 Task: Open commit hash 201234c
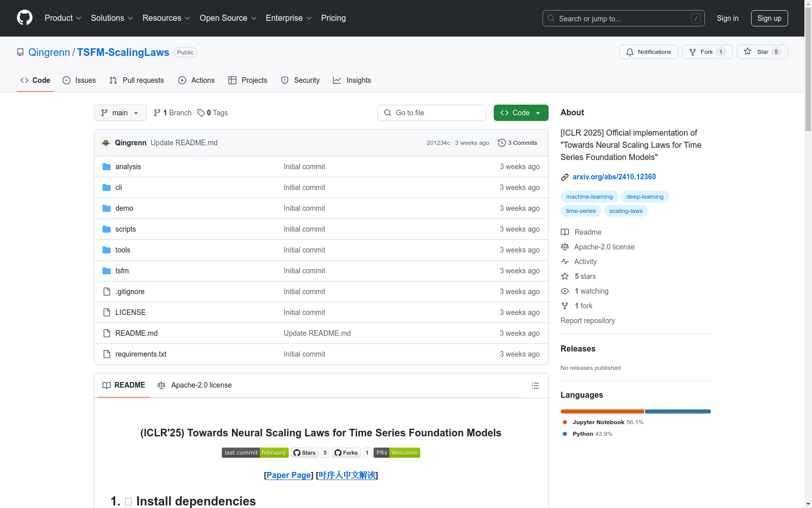pos(438,143)
